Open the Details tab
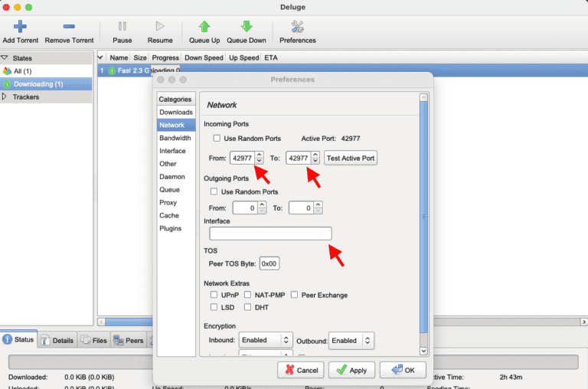Viewport: 588px width, 389px height. (x=57, y=340)
